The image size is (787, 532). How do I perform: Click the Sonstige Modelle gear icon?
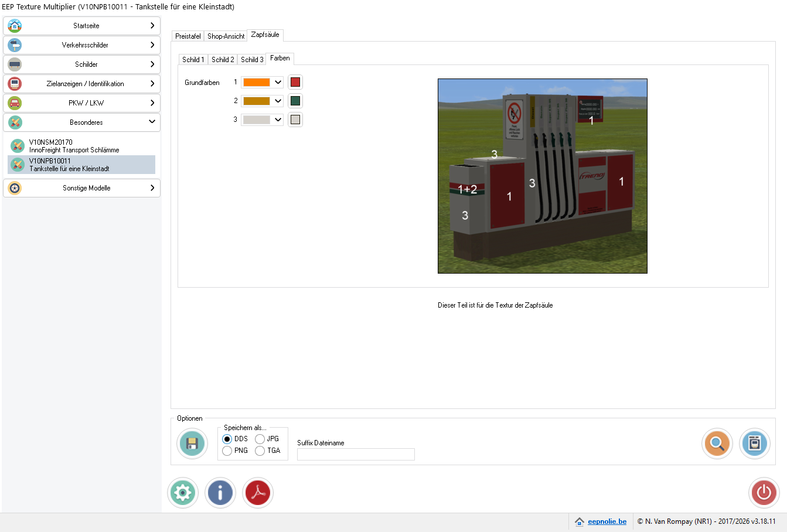[x=15, y=188]
